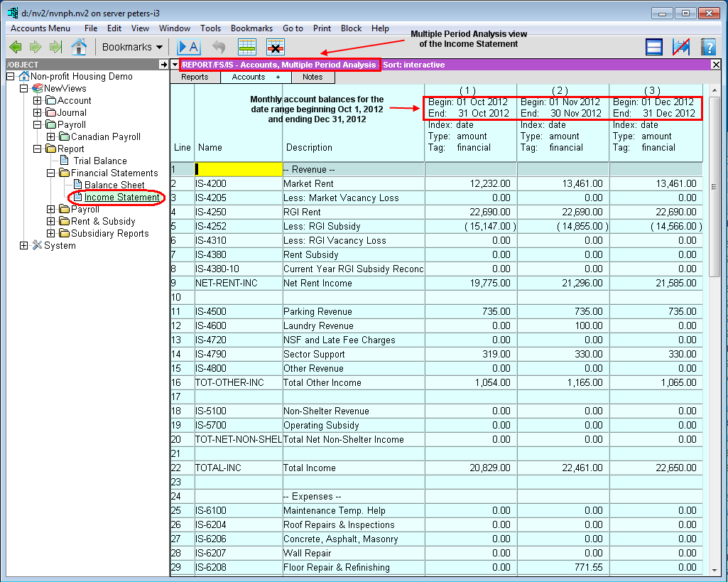The width and height of the screenshot is (728, 582).
Task: Close the report pane with the X button
Action: pyautogui.click(x=716, y=65)
